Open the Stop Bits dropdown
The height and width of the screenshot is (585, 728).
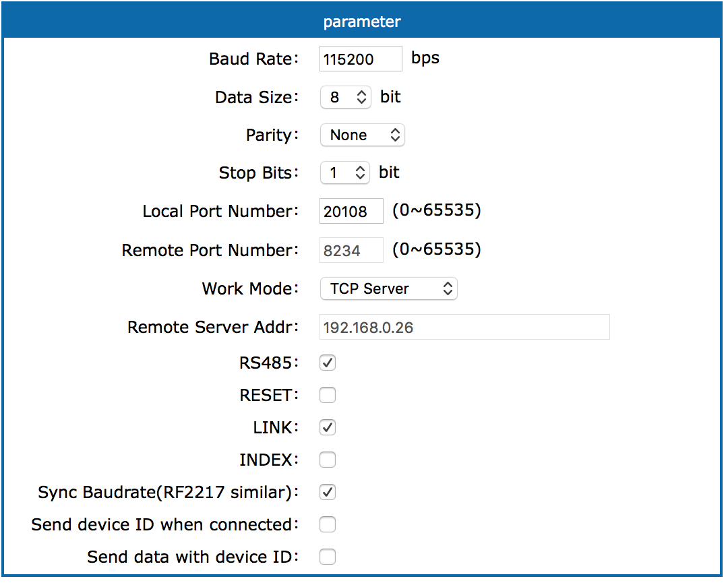pyautogui.click(x=344, y=173)
